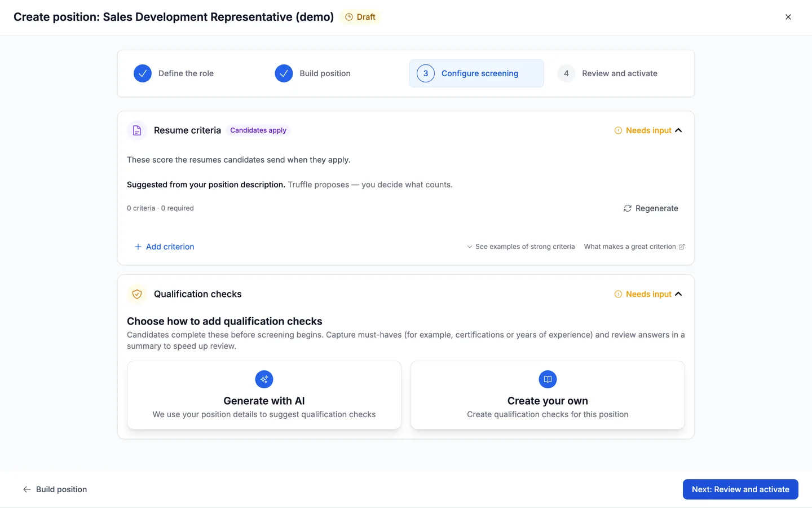Click the '0 criteria · 0 required' text
The image size is (812, 508).
click(x=160, y=208)
